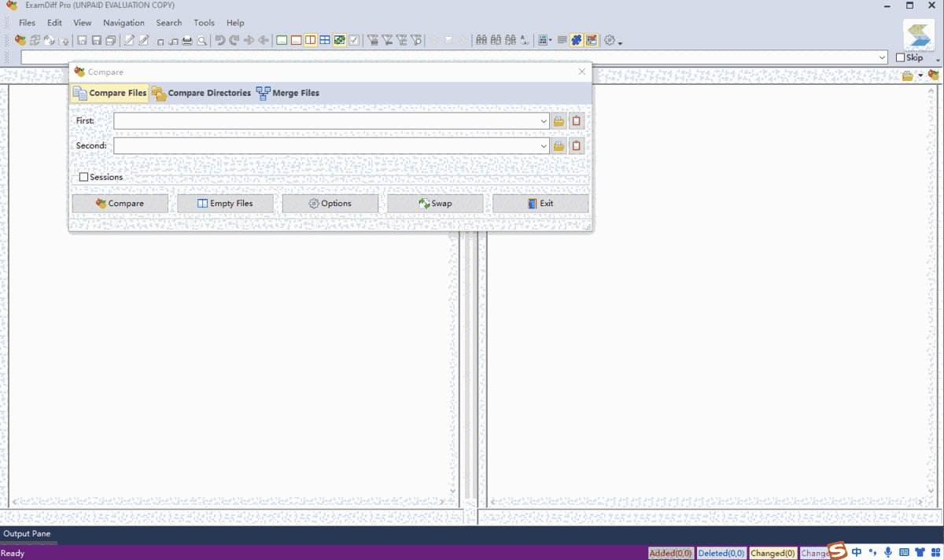Click the first Save floppy toolbar icon
Viewport: 944px width, 560px height.
coord(82,40)
